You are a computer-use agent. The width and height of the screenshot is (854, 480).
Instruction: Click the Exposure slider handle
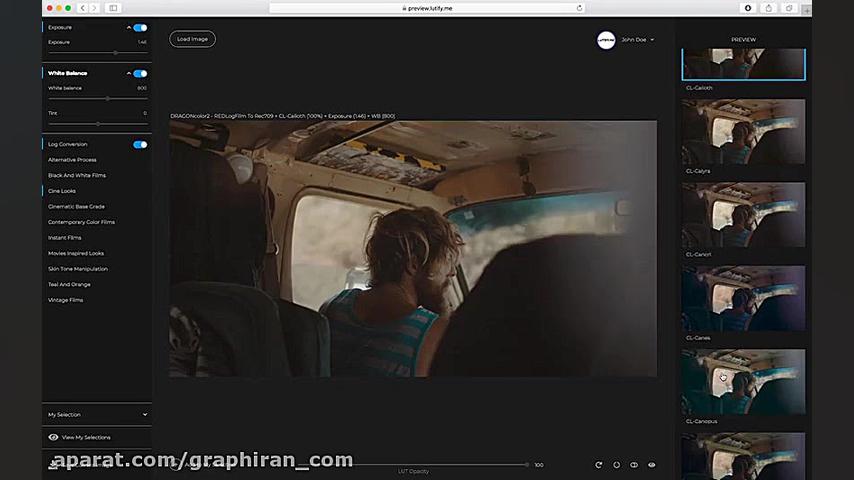pos(115,53)
